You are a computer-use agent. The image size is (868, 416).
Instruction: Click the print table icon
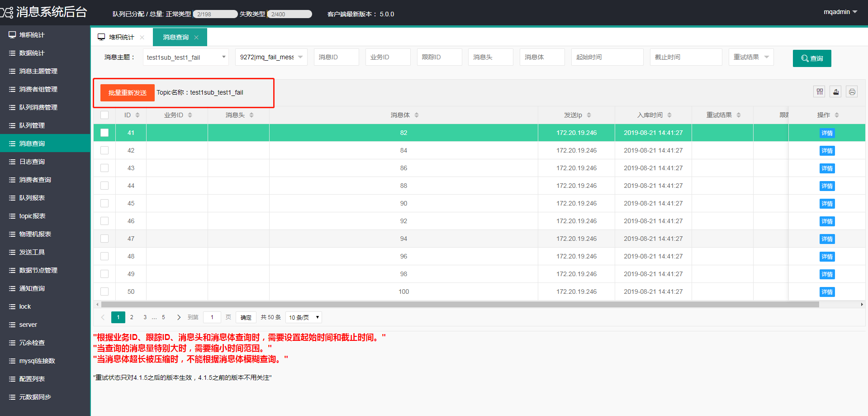click(x=852, y=92)
